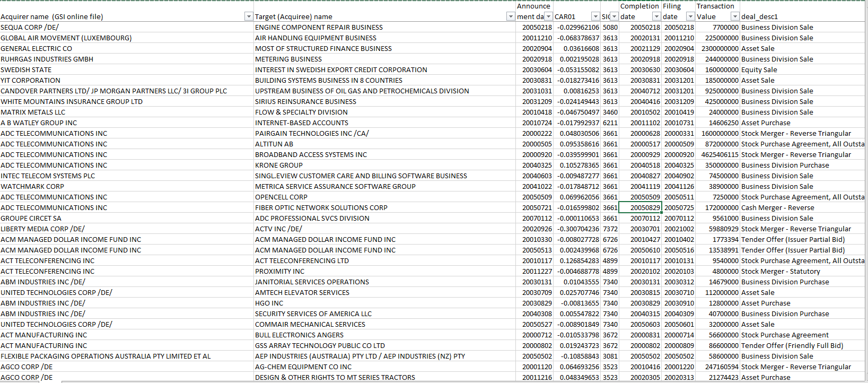This screenshot has height=383, width=868.
Task: Select the 'CANDOVER PARTNERS LTD' acquirer cell
Action: [x=127, y=91]
